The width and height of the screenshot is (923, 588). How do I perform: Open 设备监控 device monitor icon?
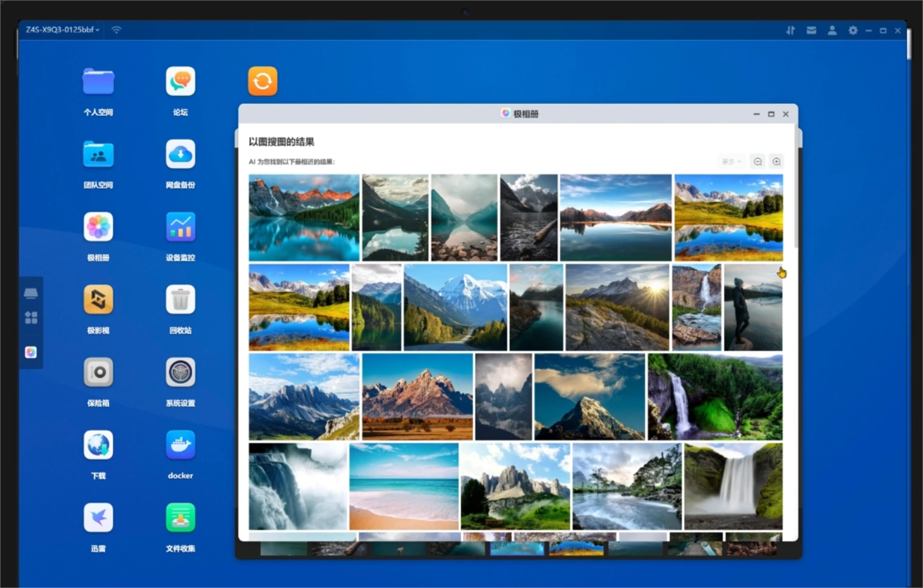[x=180, y=227]
